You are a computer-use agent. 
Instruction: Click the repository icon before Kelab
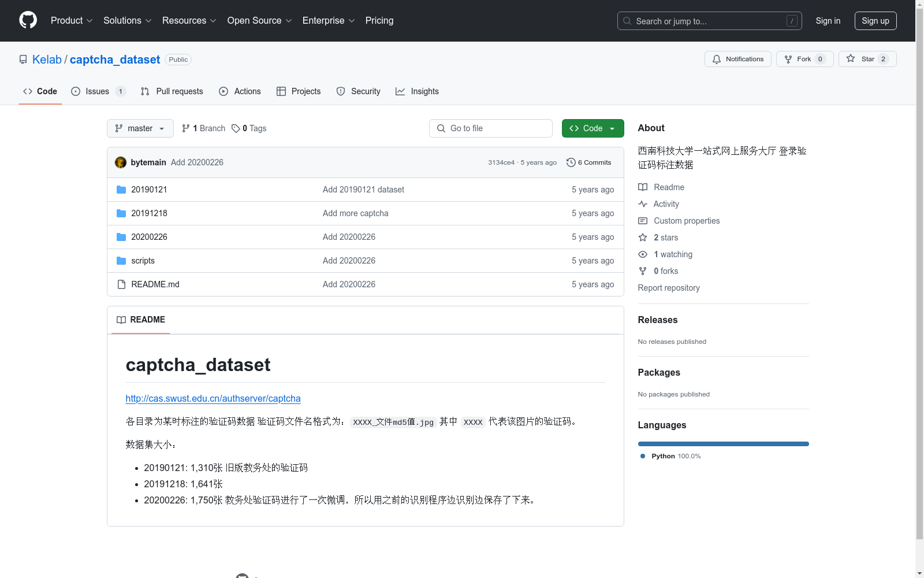(23, 60)
